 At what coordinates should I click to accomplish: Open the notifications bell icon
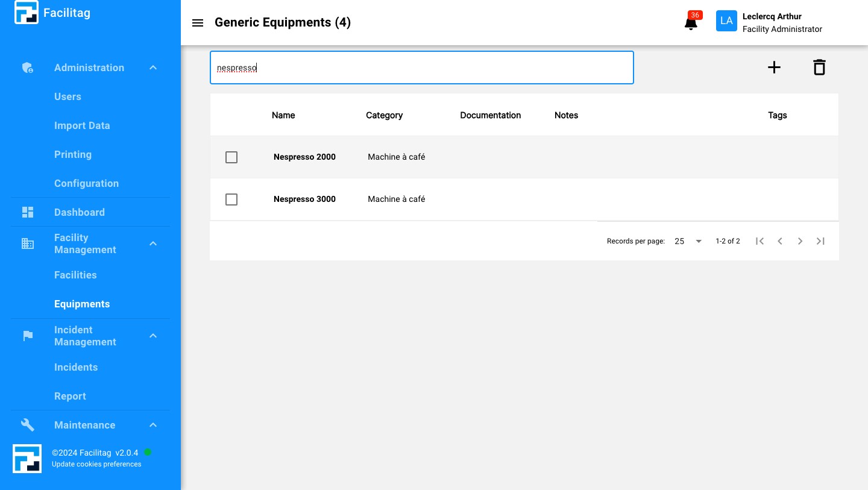pos(691,24)
